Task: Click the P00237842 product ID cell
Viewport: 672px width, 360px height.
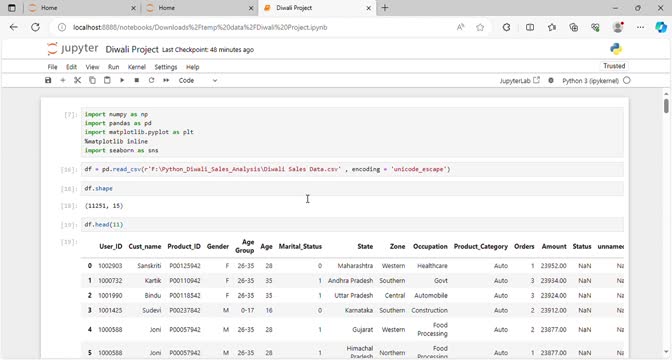Action: [184, 310]
